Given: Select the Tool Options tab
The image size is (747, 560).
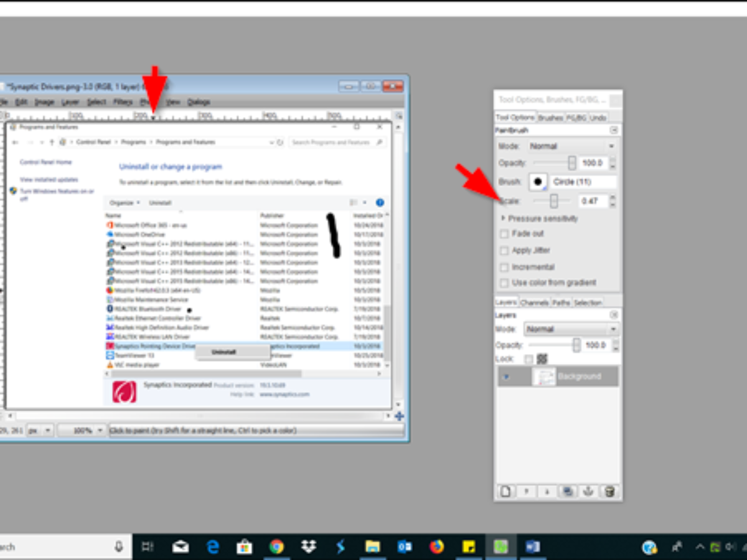Looking at the screenshot, I should click(x=515, y=118).
